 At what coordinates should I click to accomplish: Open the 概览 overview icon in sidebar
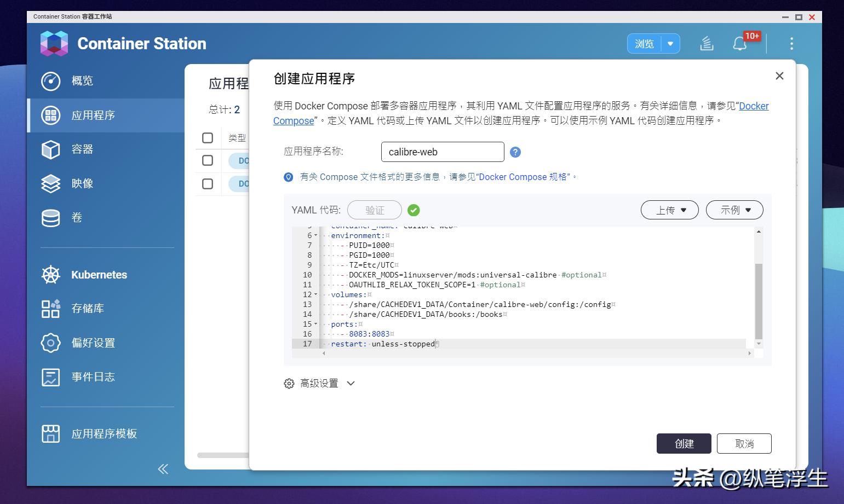pos(51,81)
